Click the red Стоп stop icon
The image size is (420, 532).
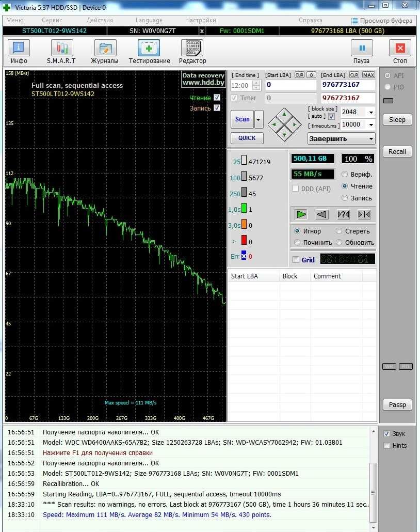point(400,48)
